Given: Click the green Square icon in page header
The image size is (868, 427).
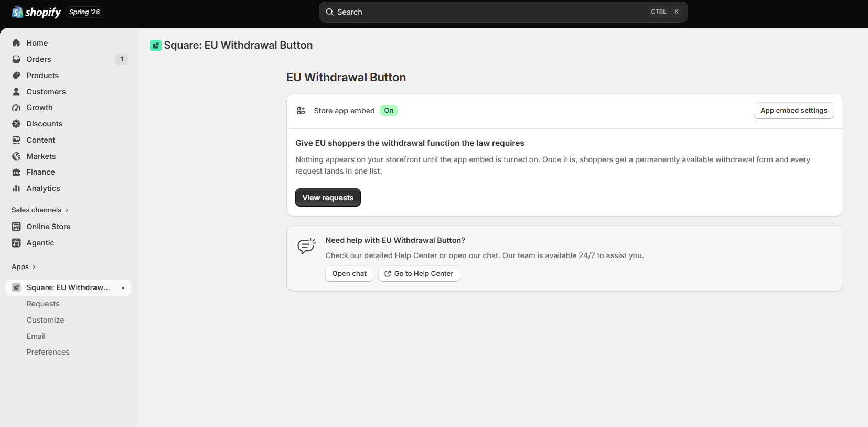Looking at the screenshot, I should click(156, 46).
